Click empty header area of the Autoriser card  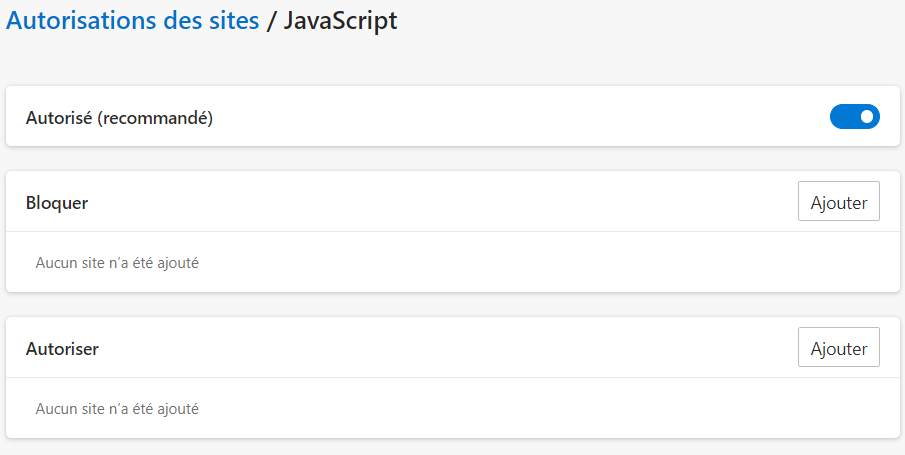click(450, 349)
